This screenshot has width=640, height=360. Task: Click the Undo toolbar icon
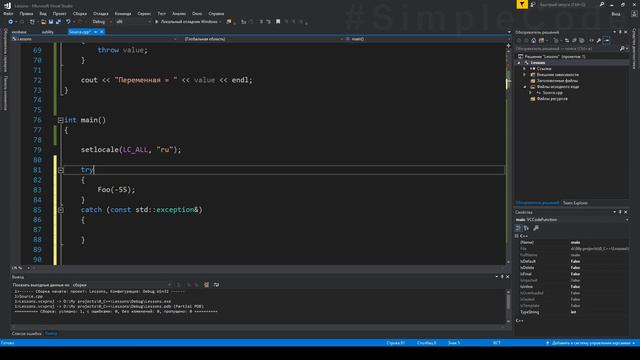(x=68, y=22)
